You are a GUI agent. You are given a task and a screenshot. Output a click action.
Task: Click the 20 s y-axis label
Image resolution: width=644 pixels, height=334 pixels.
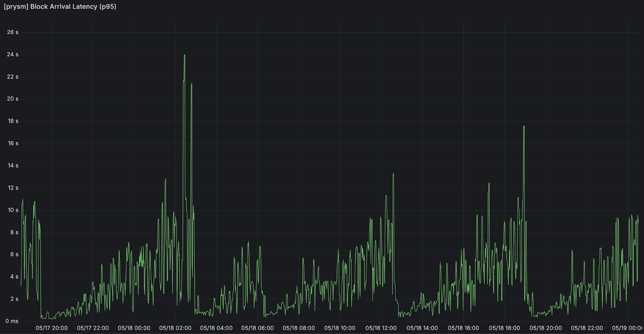(x=12, y=99)
